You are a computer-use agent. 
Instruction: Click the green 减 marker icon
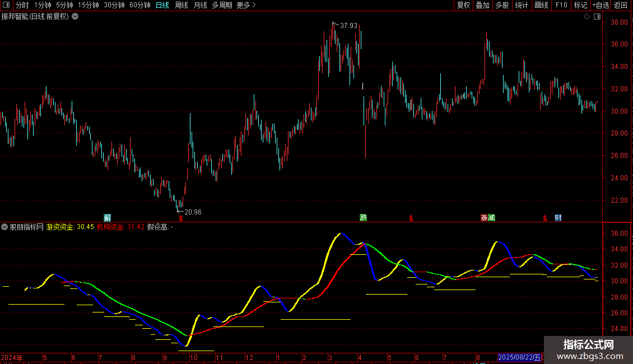coord(491,217)
